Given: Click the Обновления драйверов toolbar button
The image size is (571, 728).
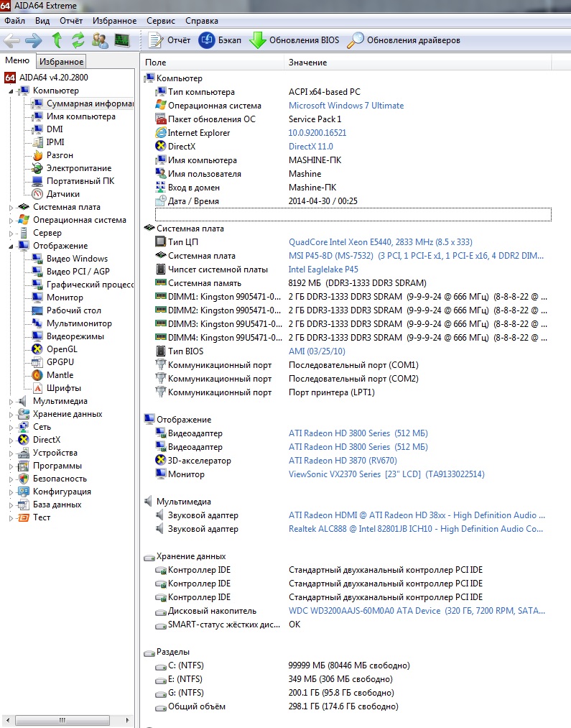Looking at the screenshot, I should [x=404, y=40].
